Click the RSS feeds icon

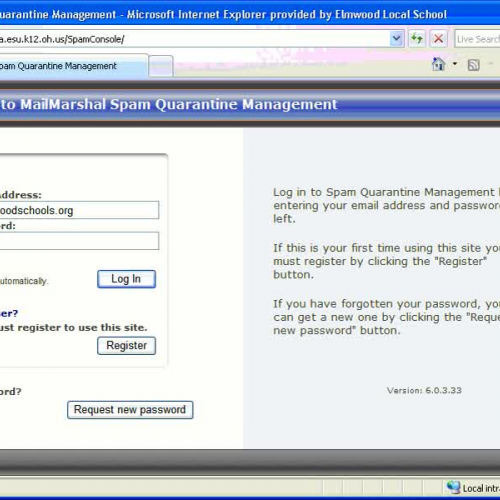pos(473,65)
